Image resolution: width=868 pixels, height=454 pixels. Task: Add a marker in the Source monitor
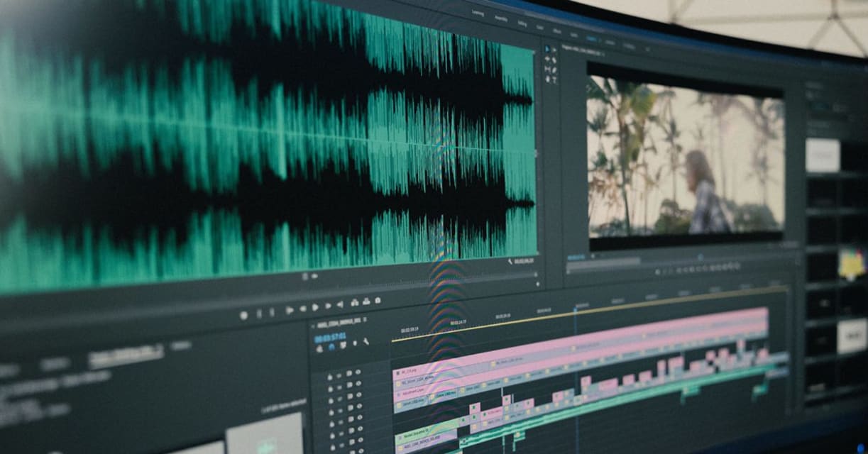pyautogui.click(x=243, y=316)
